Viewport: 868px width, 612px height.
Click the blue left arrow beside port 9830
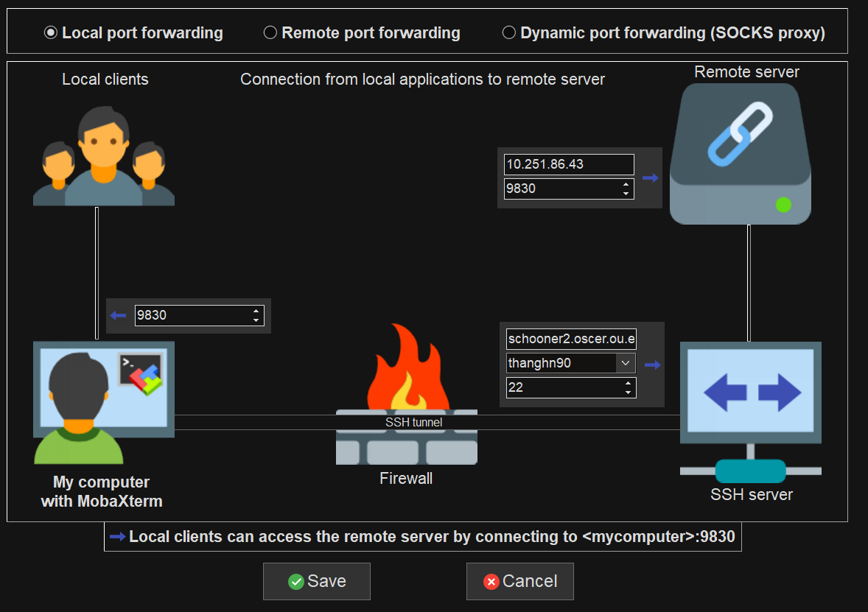(x=118, y=315)
